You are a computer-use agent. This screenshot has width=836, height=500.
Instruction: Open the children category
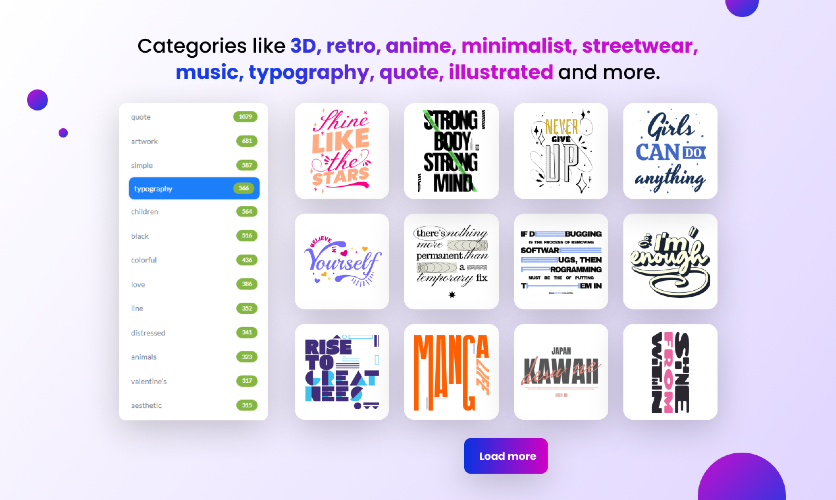pyautogui.click(x=194, y=212)
